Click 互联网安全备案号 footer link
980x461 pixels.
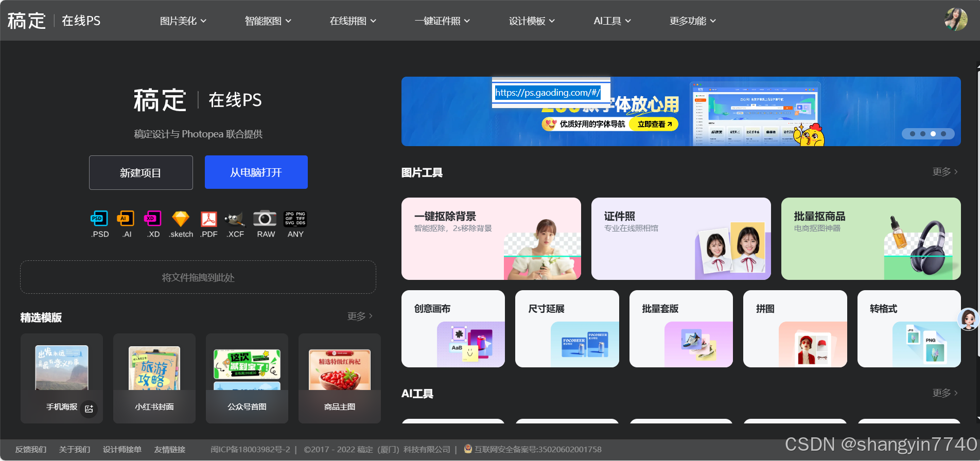pos(538,449)
